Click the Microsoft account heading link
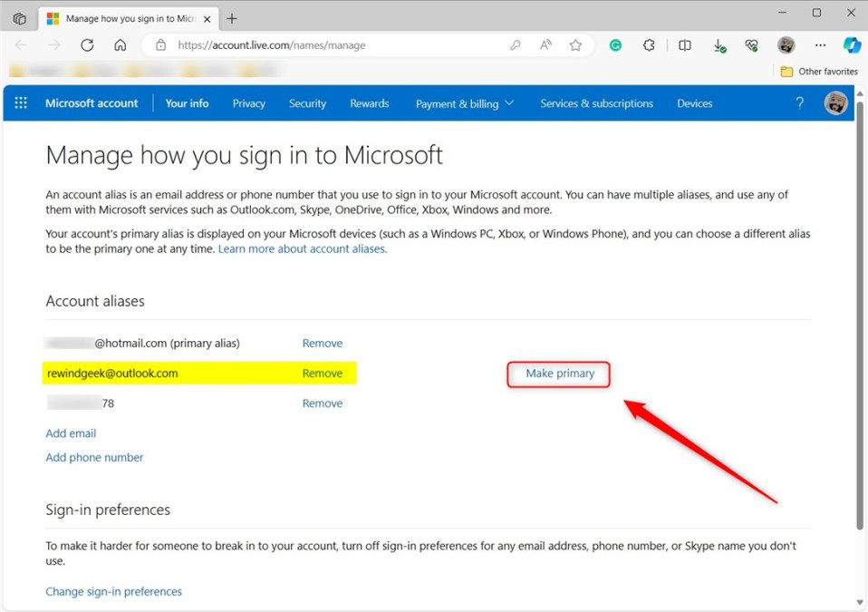868x612 pixels. point(92,103)
